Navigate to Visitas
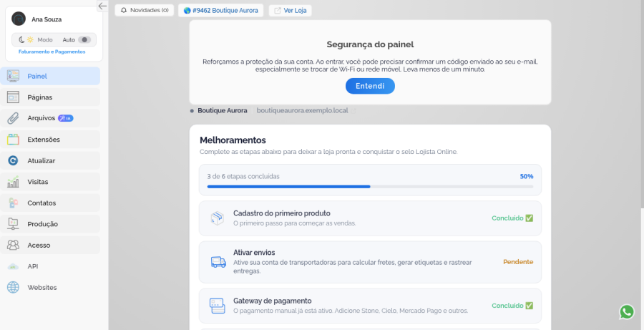The image size is (644, 330). click(x=50, y=182)
